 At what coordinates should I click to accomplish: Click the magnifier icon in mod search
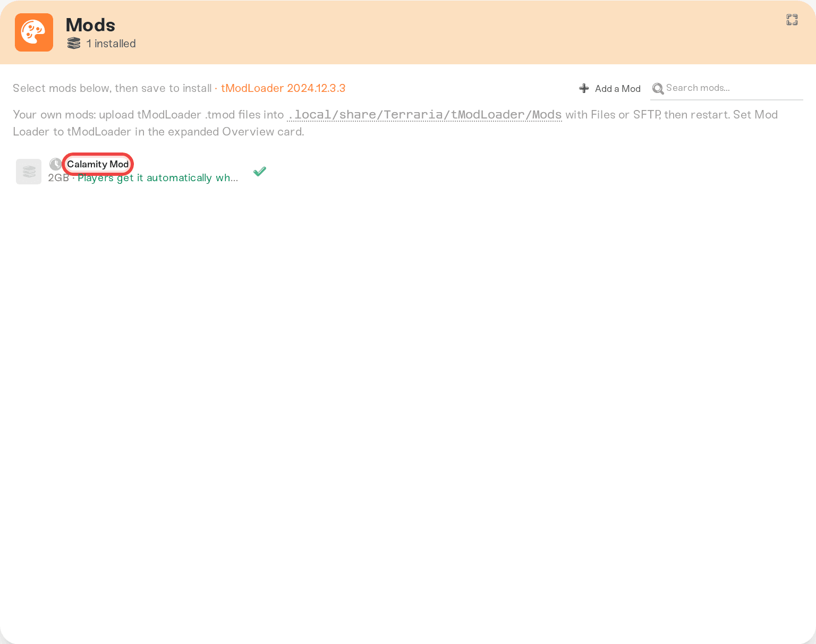pyautogui.click(x=658, y=89)
